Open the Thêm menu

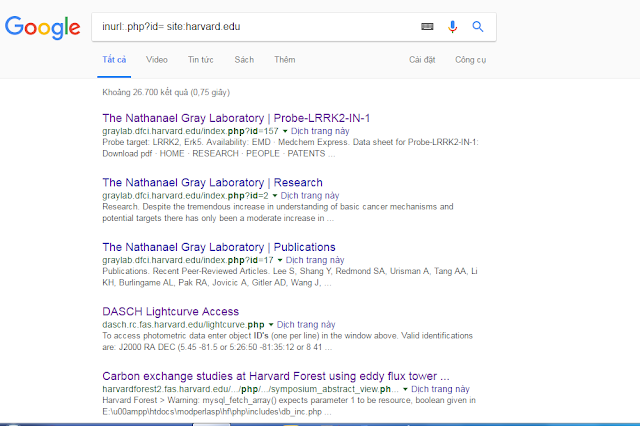284,60
